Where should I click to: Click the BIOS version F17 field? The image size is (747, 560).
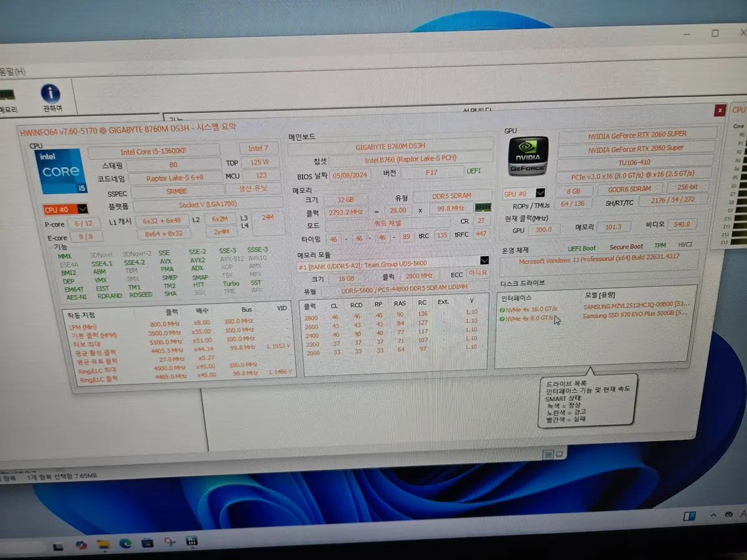431,172
